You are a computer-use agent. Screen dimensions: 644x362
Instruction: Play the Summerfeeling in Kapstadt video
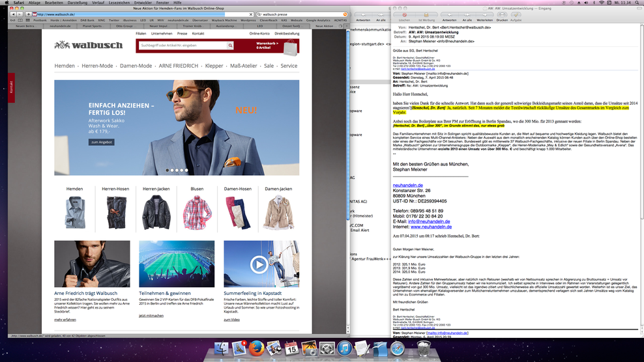pyautogui.click(x=259, y=265)
